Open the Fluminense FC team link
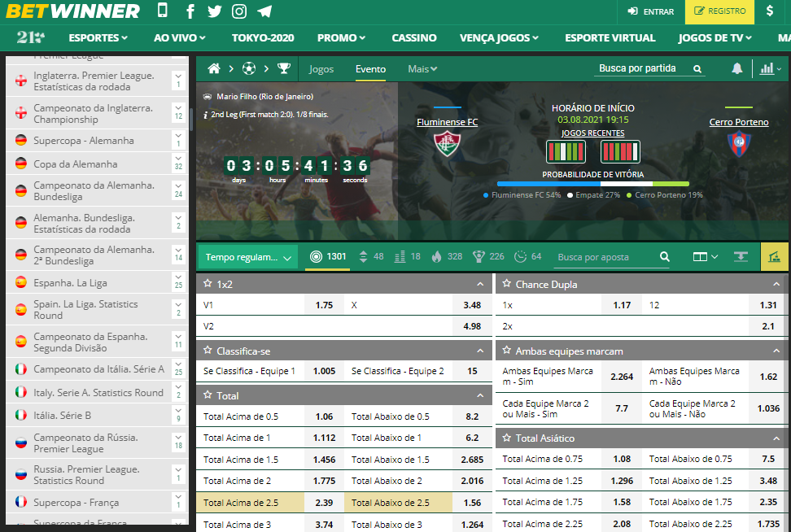Screen dimensions: 791x532 [x=447, y=122]
